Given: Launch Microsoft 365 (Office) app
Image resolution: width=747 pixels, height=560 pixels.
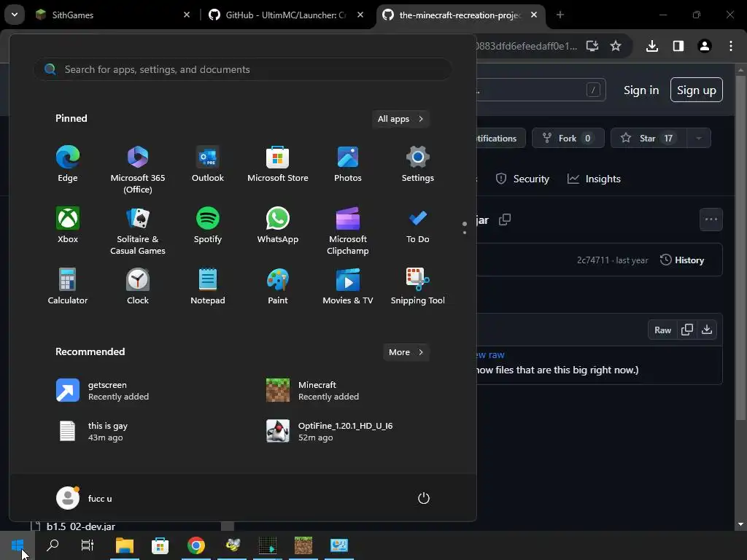Looking at the screenshot, I should point(138,169).
